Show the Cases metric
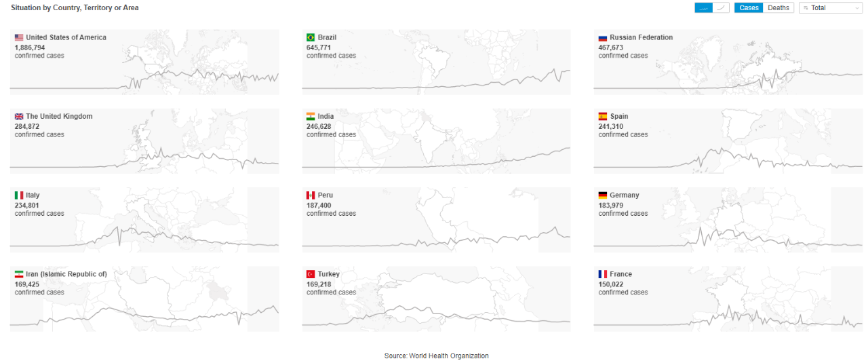This screenshot has width=868, height=361. pyautogui.click(x=749, y=8)
